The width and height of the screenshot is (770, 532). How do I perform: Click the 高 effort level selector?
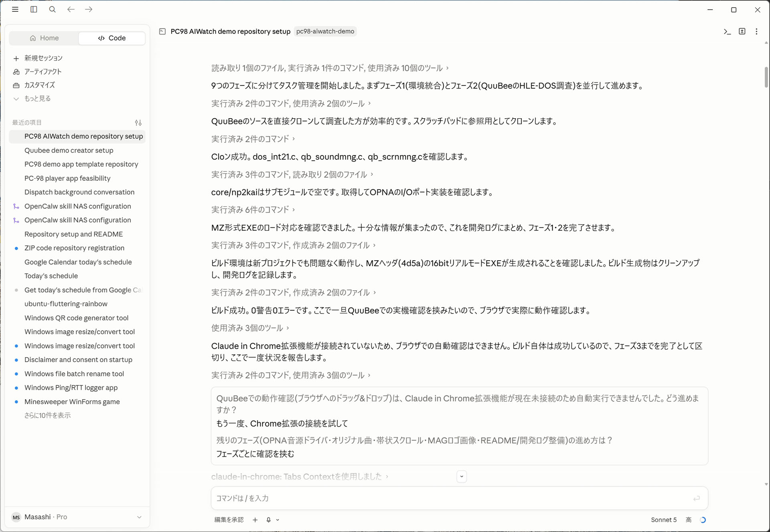tap(689, 520)
